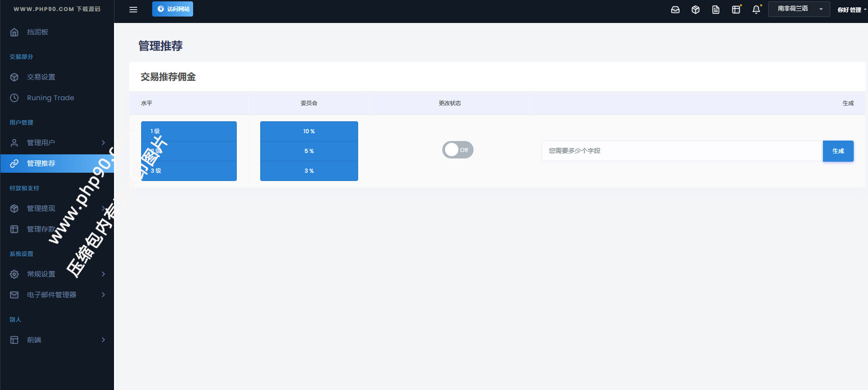Click the hamburger menu icon in top bar
Viewport: 868px width, 390px height.
point(133,10)
